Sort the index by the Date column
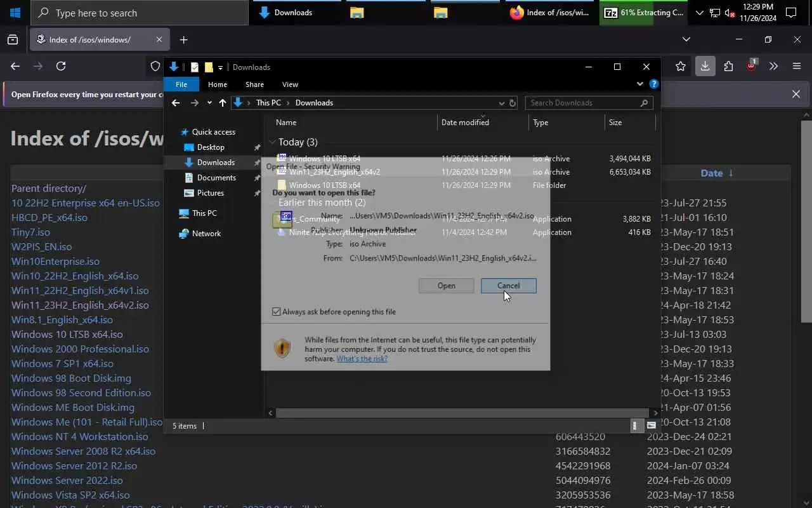This screenshot has height=508, width=812. pyautogui.click(x=711, y=173)
